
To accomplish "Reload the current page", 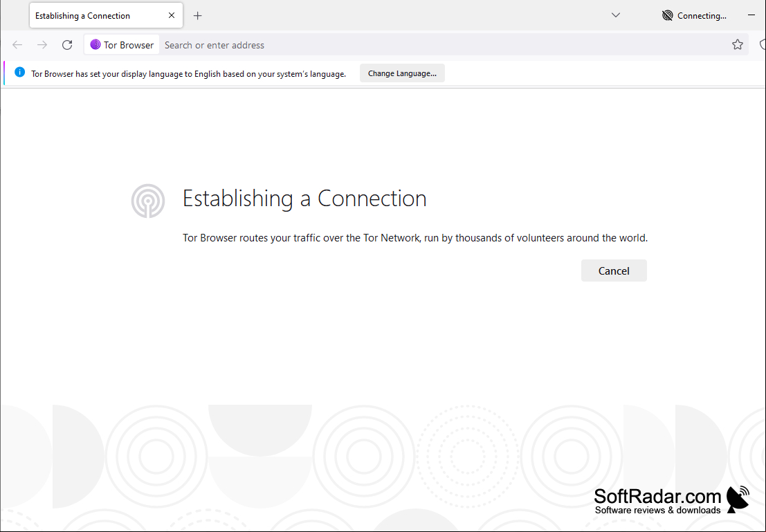I will (x=67, y=45).
